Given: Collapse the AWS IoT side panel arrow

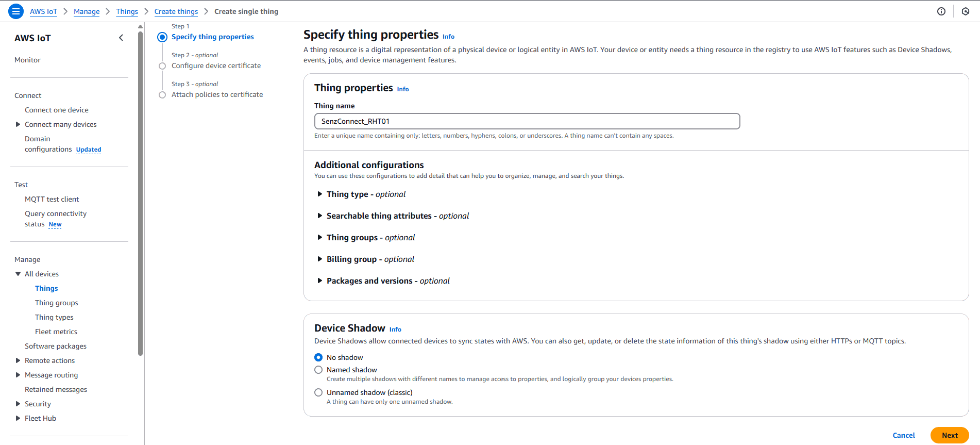Looking at the screenshot, I should point(121,38).
